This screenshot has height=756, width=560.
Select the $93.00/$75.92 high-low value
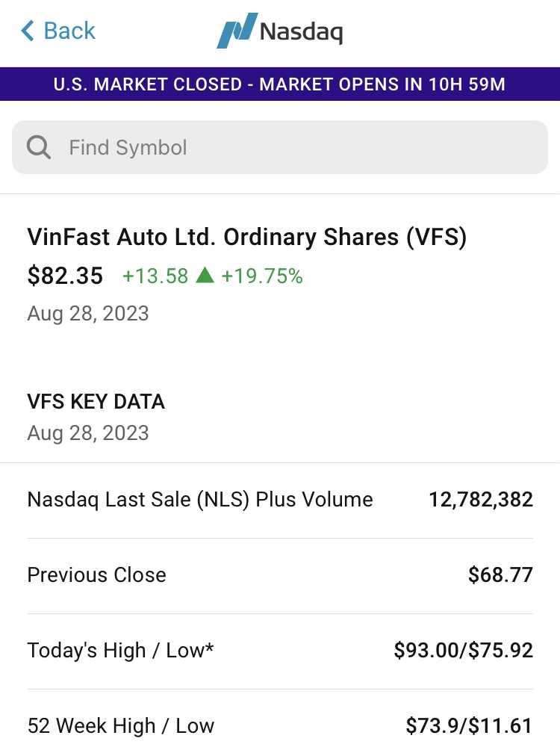click(x=463, y=651)
